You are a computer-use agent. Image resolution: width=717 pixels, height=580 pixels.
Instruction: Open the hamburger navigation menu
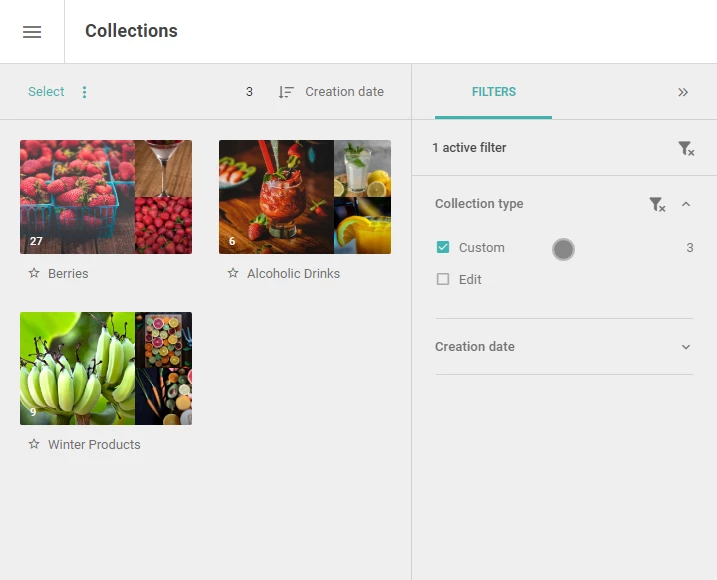coord(32,32)
